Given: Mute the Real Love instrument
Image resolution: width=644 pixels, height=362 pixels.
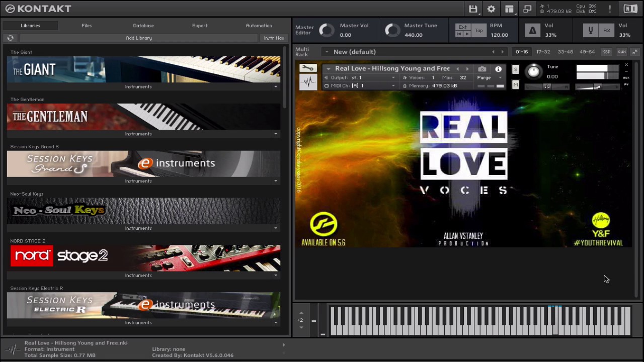Looking at the screenshot, I should 516,85.
